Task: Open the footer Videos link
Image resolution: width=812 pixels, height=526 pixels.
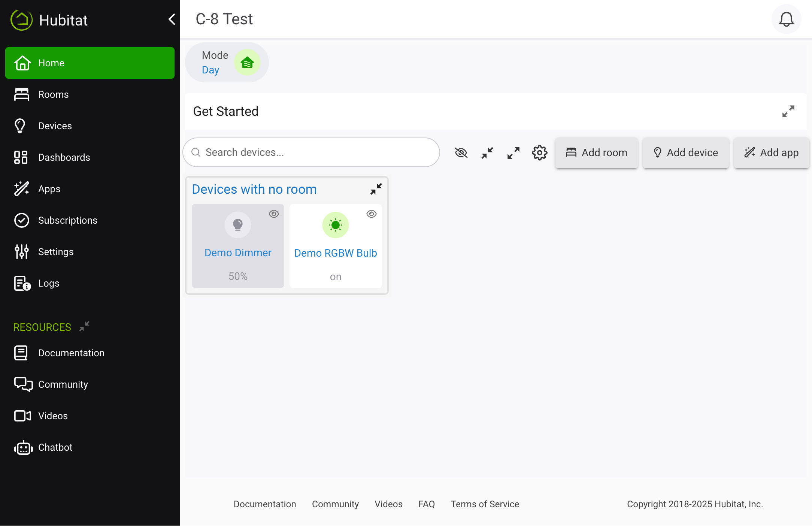Action: coord(388,504)
